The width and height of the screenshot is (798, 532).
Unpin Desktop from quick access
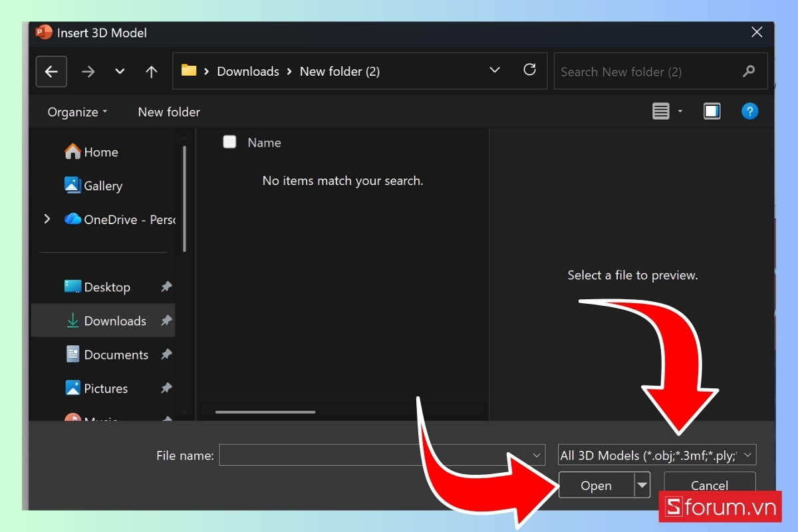(x=166, y=287)
